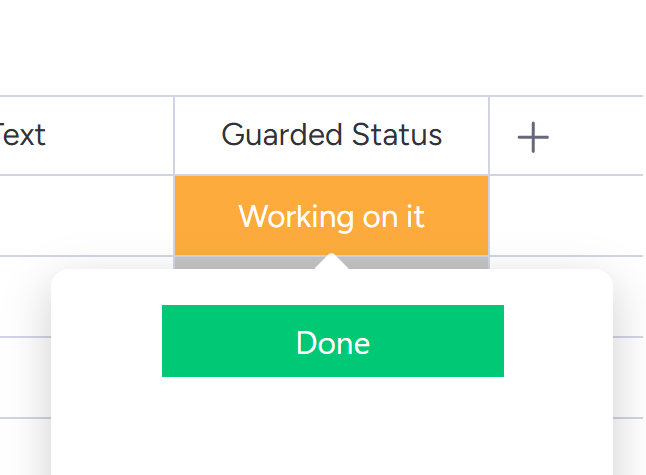646x475 pixels.
Task: Choose the green Done status option
Action: pyautogui.click(x=332, y=342)
